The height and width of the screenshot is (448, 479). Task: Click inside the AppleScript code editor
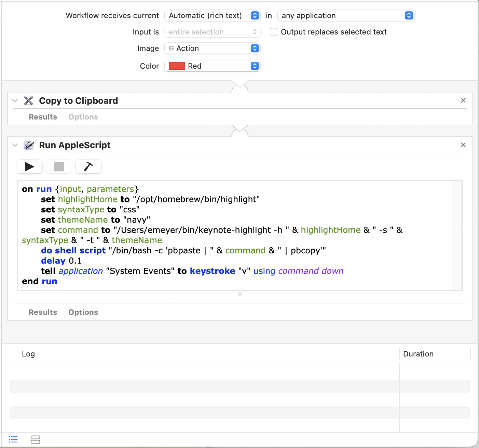click(x=235, y=236)
